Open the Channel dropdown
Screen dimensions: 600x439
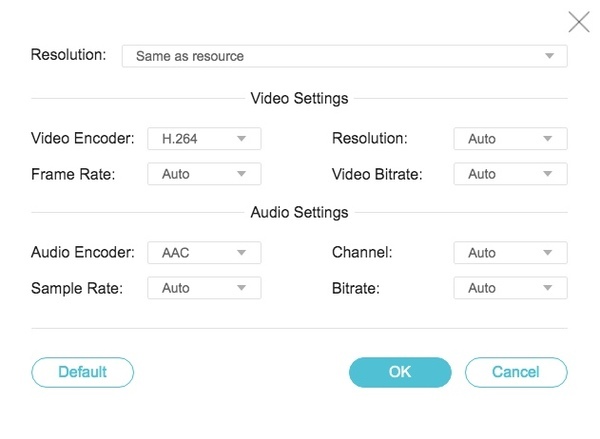click(510, 253)
